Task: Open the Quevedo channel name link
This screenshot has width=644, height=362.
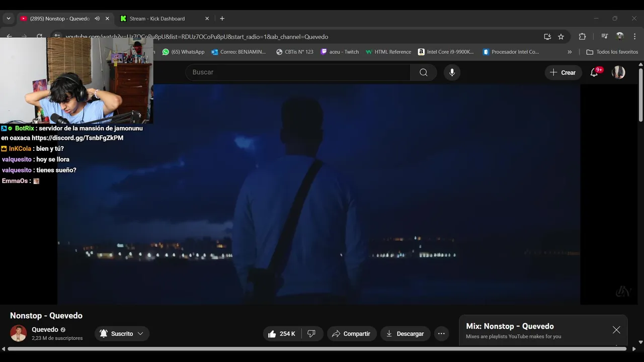Action: pos(45,330)
